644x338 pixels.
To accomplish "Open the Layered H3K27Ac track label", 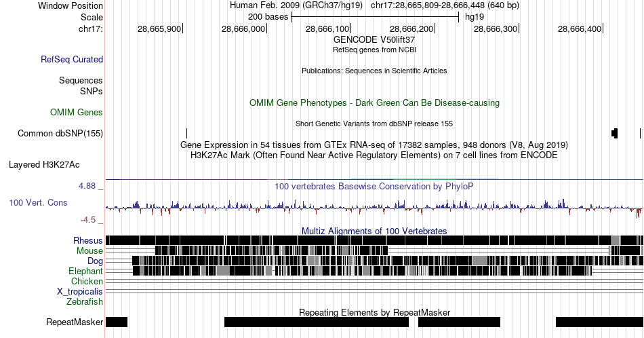I will (44, 164).
